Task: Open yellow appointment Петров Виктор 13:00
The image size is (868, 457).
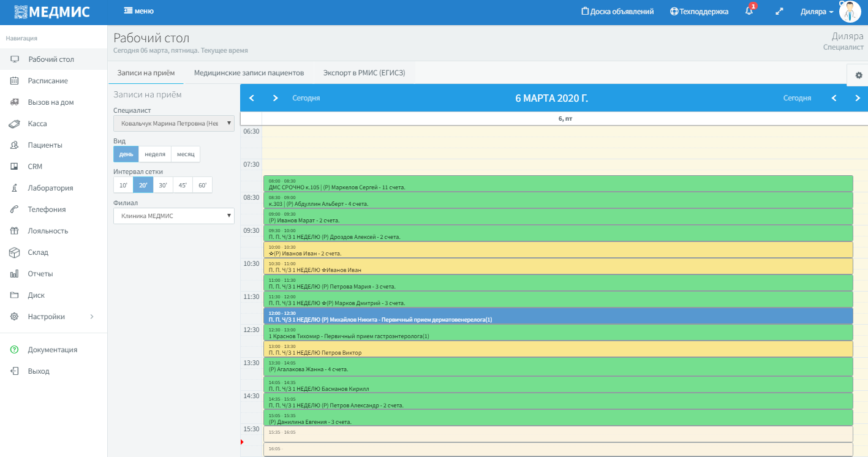Action: coord(558,349)
